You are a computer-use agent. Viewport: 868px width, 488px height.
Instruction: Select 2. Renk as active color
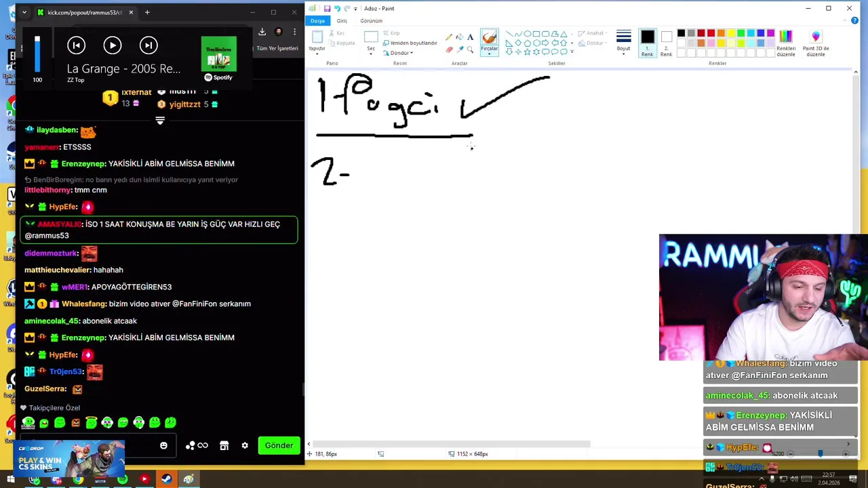pyautogui.click(x=666, y=43)
